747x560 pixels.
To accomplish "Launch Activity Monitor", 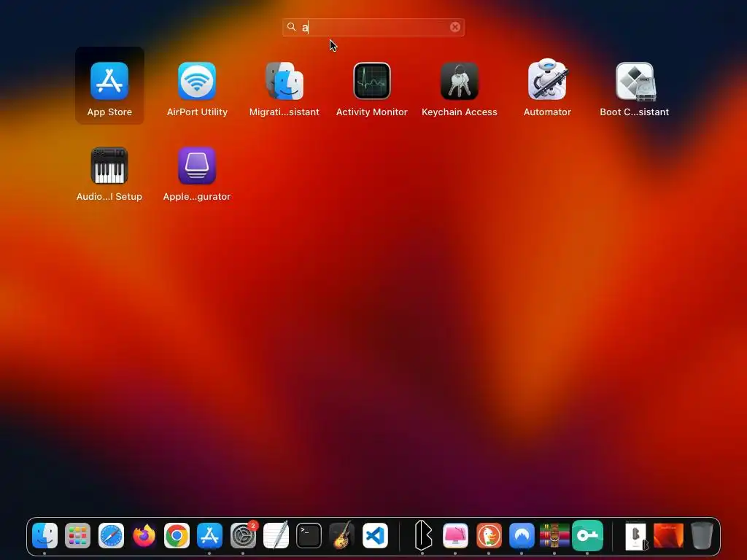I will (371, 81).
